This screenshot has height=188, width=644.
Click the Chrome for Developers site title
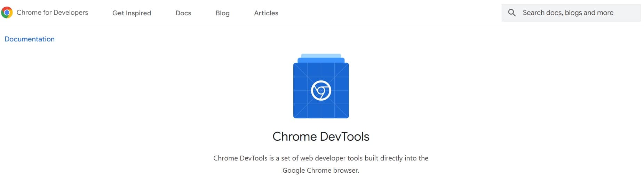52,13
